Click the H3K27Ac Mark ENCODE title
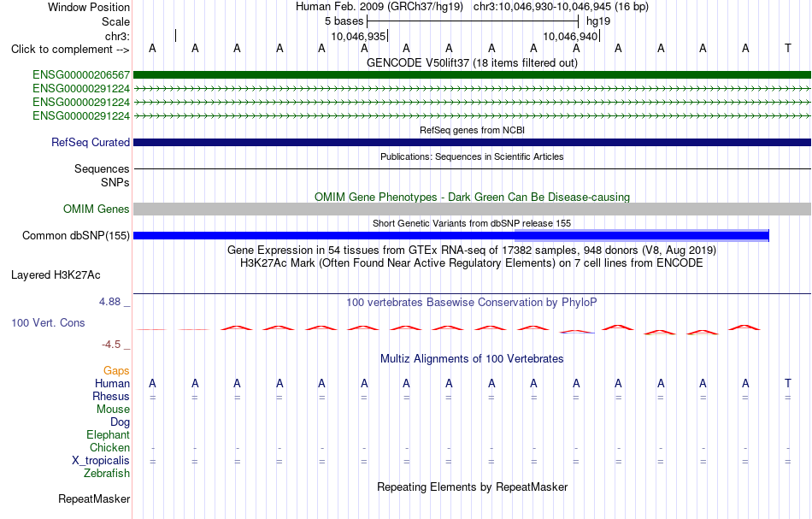This screenshot has height=519, width=812. point(472,263)
